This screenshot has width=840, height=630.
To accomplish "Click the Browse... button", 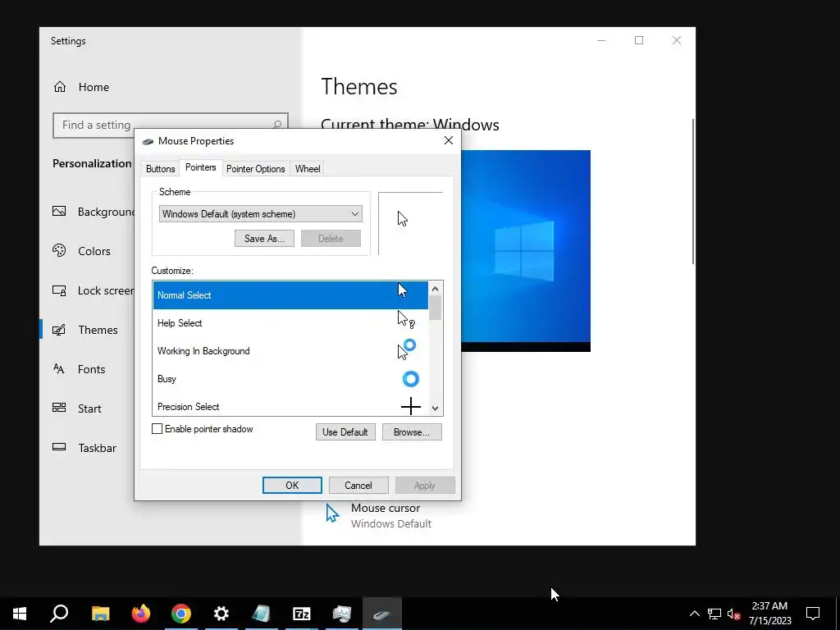I will pos(412,432).
